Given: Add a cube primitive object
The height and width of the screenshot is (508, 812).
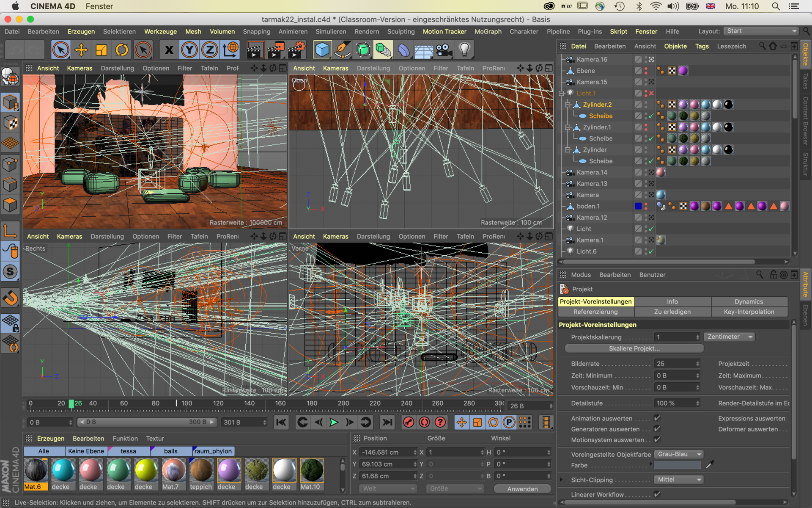Looking at the screenshot, I should coord(322,50).
